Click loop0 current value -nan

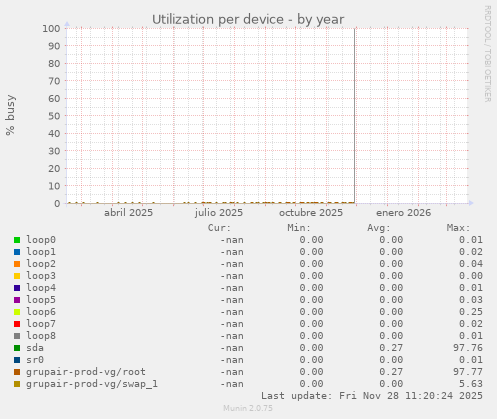232,240
